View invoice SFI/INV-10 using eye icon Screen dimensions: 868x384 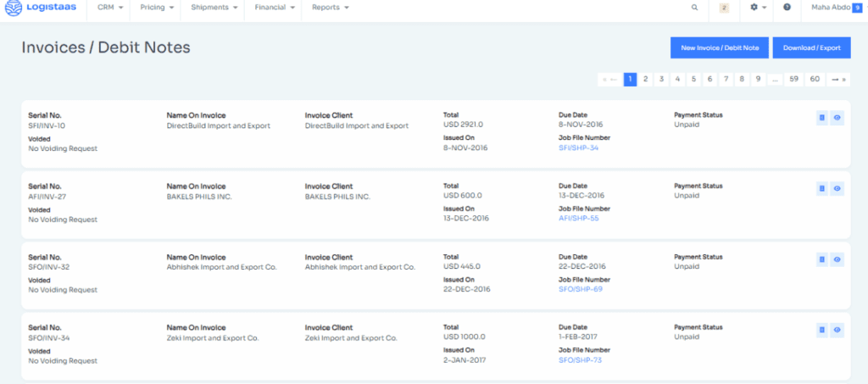pyautogui.click(x=837, y=118)
